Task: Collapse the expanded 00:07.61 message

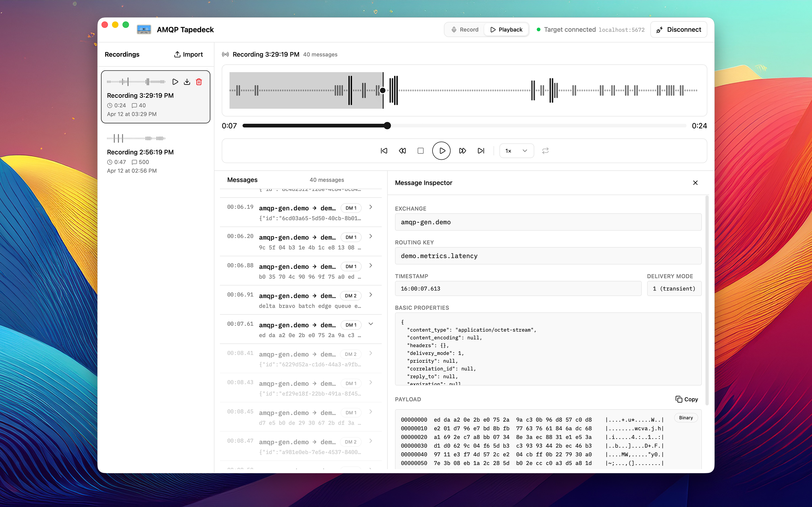Action: [x=370, y=324]
